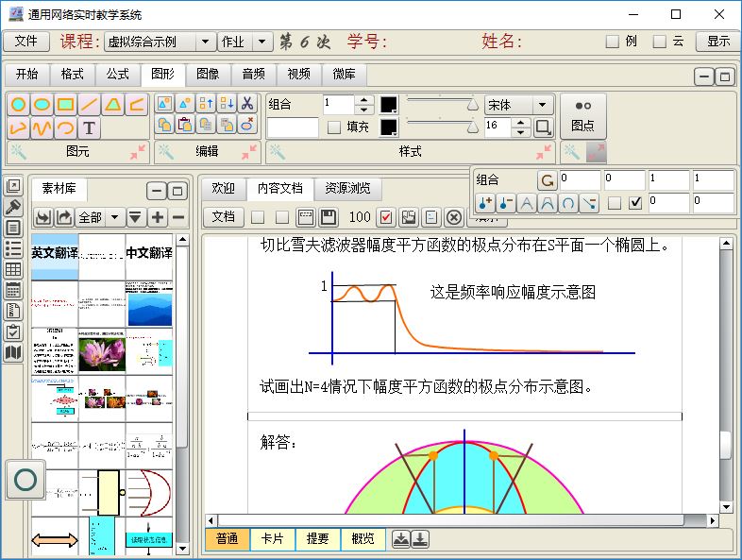This screenshot has height=560, width=742.
Task: Switch to the 图像 ribbon tab
Action: pyautogui.click(x=208, y=75)
